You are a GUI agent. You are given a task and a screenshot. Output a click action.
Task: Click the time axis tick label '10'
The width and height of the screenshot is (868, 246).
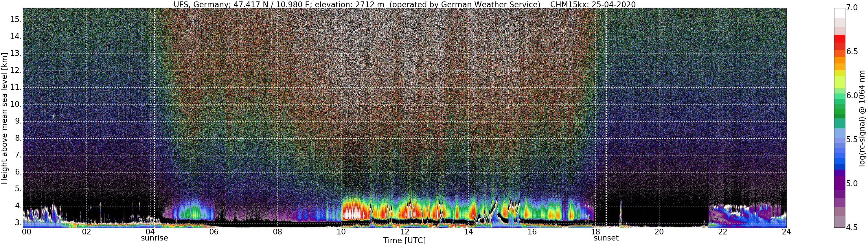pos(341,232)
